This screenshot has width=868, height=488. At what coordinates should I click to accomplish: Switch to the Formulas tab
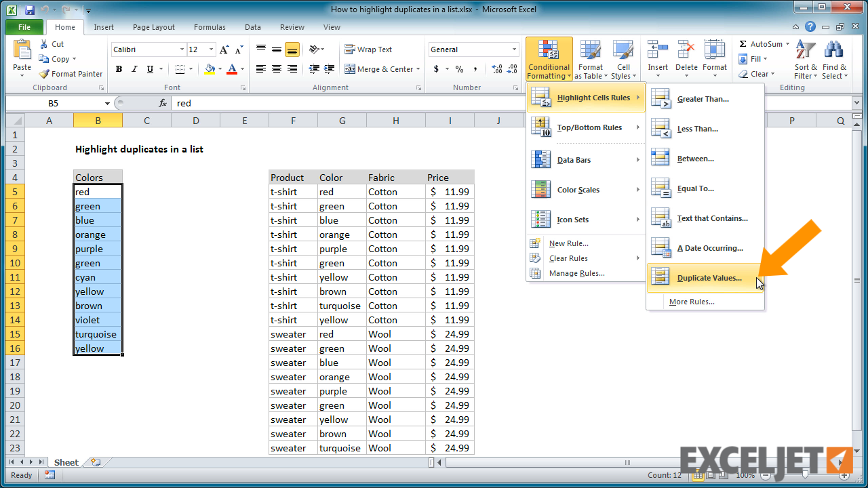click(210, 27)
